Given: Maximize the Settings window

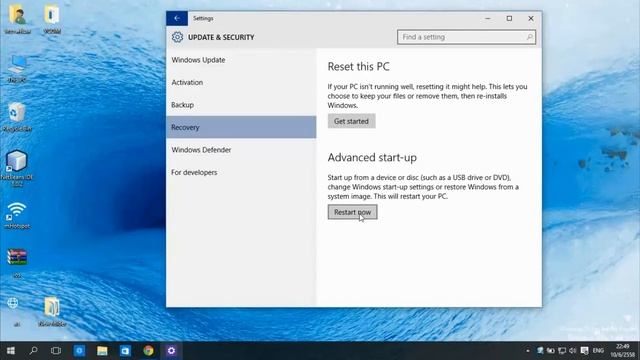Looking at the screenshot, I should [x=509, y=18].
